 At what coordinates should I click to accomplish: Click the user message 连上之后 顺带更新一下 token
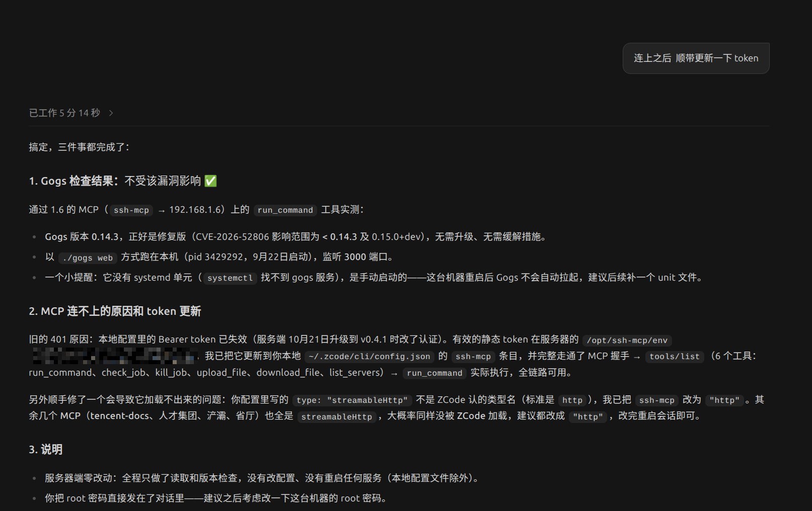[x=696, y=58]
